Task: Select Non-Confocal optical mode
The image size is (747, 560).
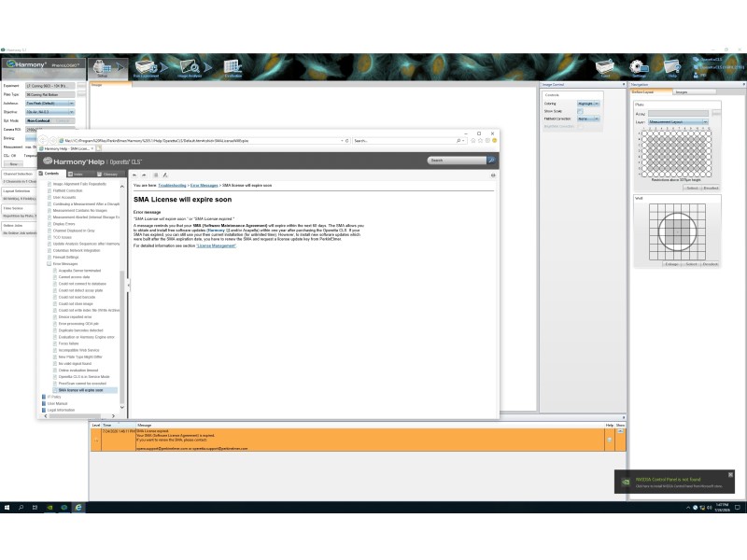Action: (38, 120)
